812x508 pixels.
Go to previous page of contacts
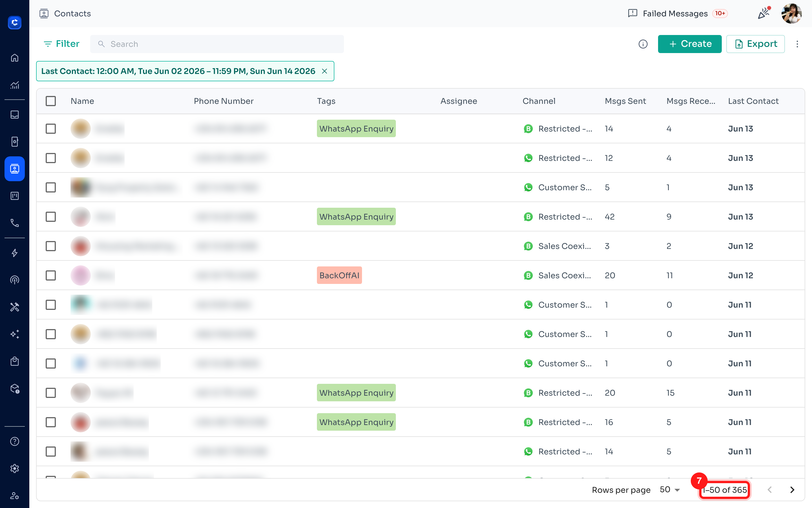point(770,490)
